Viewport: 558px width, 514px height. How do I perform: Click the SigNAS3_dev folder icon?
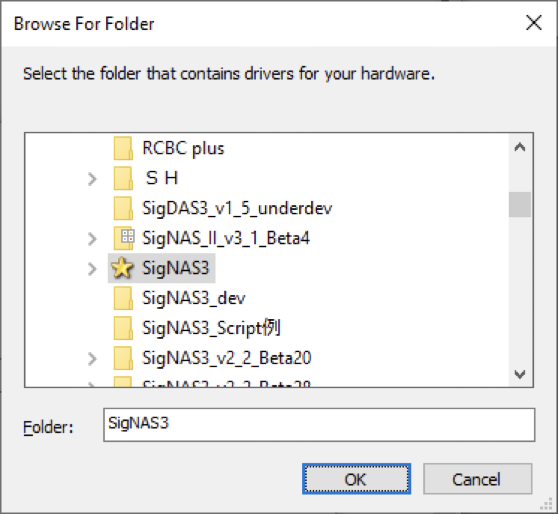pyautogui.click(x=123, y=298)
